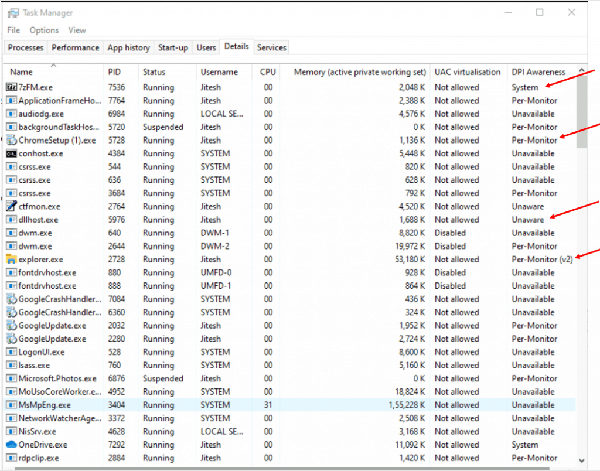Click the ChromeSetup (1).exe icon
Screen dimensions: 600x471
[12, 140]
